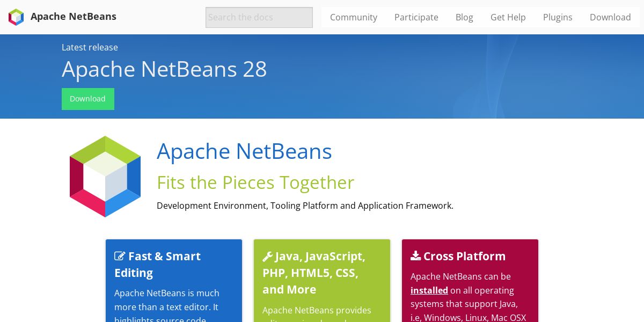Open the Community menu item
The width and height of the screenshot is (644, 322).
point(354,17)
